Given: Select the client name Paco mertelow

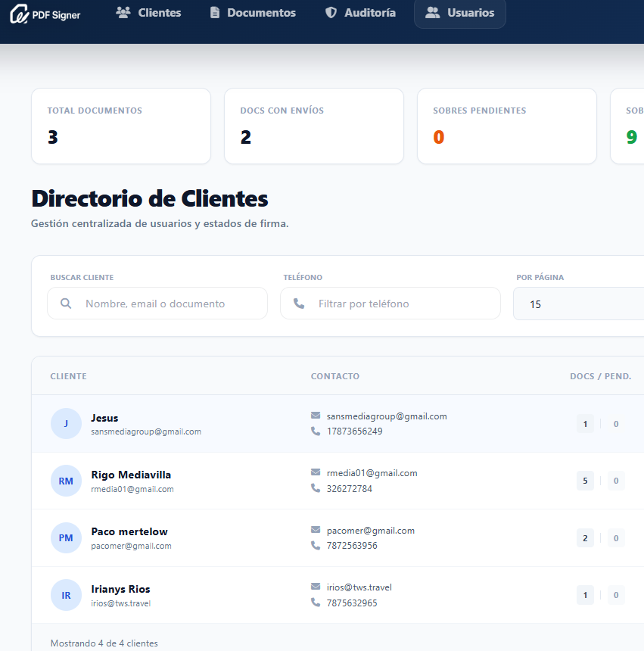Looking at the screenshot, I should point(129,532).
